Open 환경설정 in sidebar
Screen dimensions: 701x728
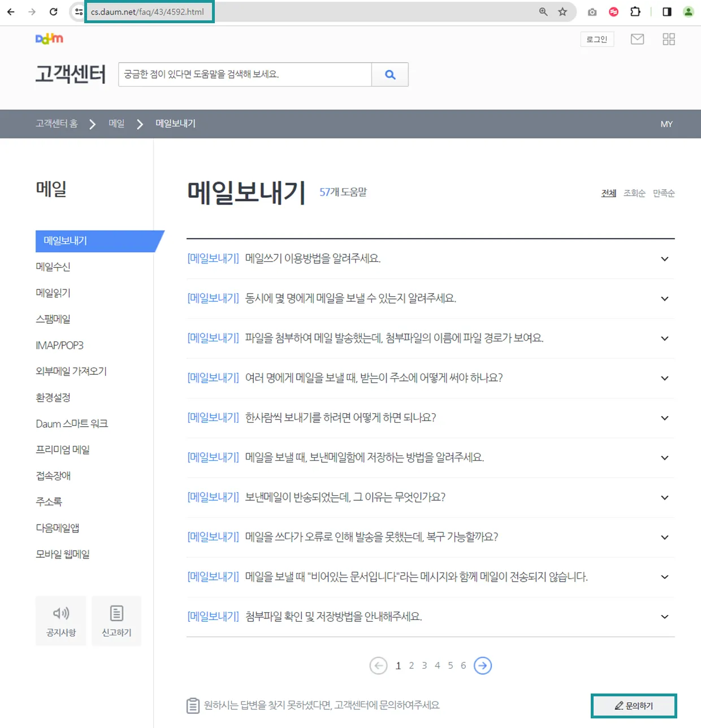pyautogui.click(x=53, y=397)
